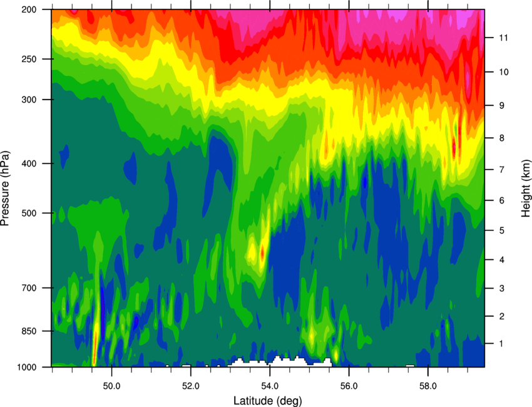
Task: Click the 54.0 latitude tick label
Action: click(x=270, y=386)
